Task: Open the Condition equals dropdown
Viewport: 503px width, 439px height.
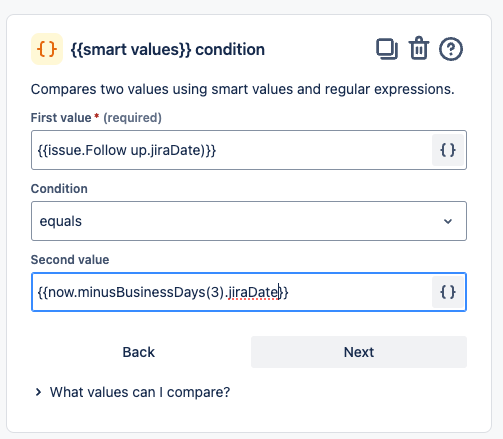Action: coord(249,221)
